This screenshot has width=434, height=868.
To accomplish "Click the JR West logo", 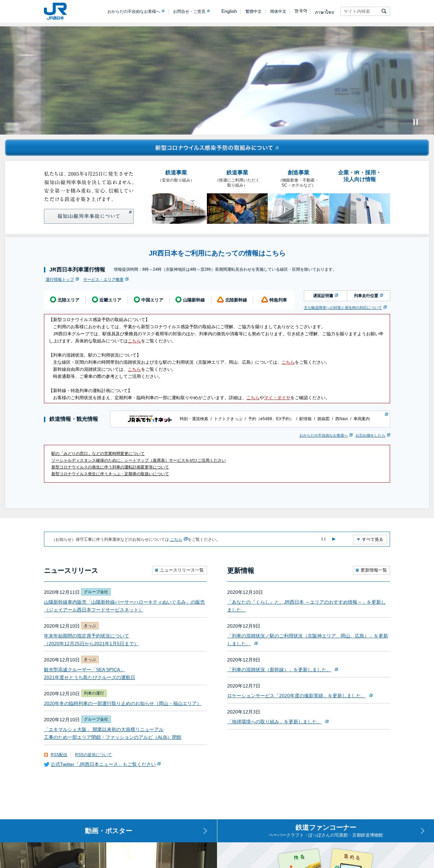I will pyautogui.click(x=55, y=11).
